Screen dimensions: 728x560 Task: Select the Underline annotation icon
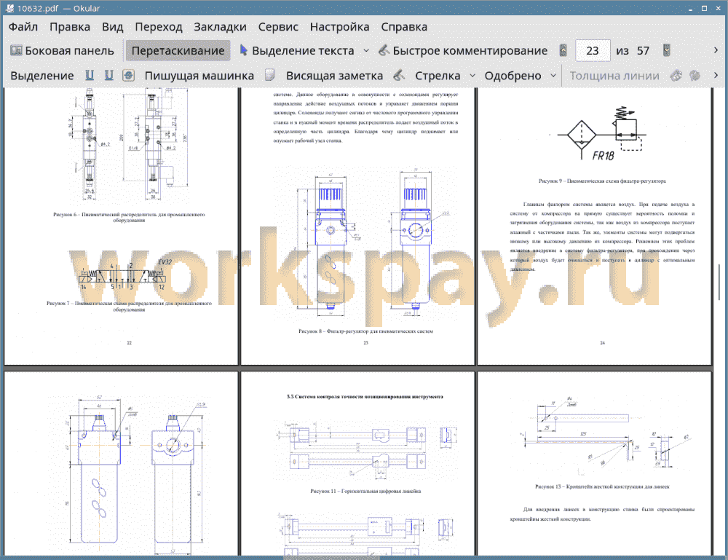click(90, 75)
